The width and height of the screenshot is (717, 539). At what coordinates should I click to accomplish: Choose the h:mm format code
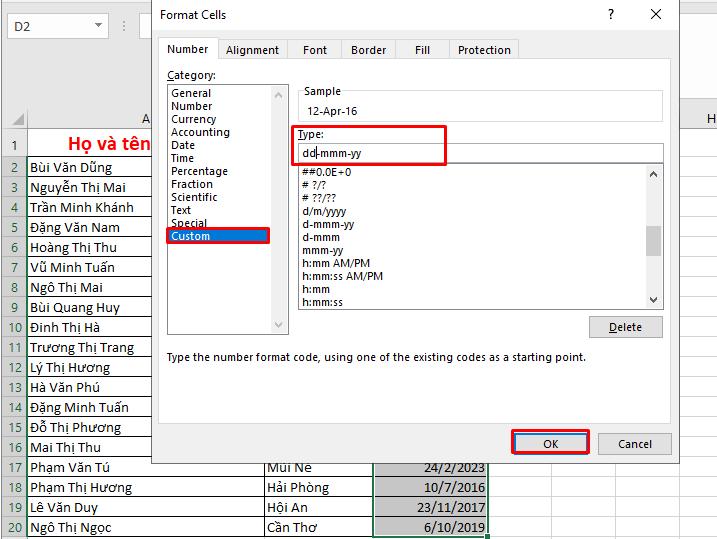(x=316, y=289)
